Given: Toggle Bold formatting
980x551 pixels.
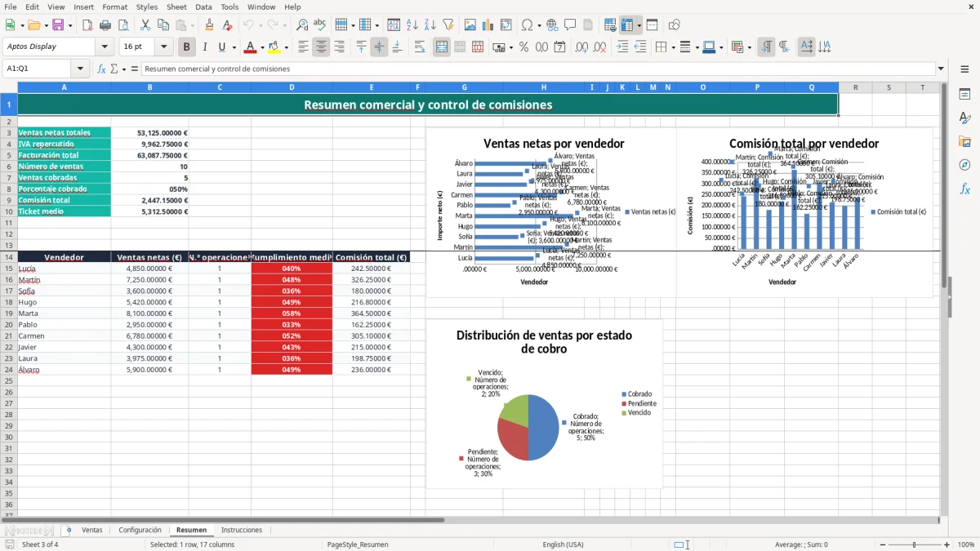Looking at the screenshot, I should [x=186, y=47].
